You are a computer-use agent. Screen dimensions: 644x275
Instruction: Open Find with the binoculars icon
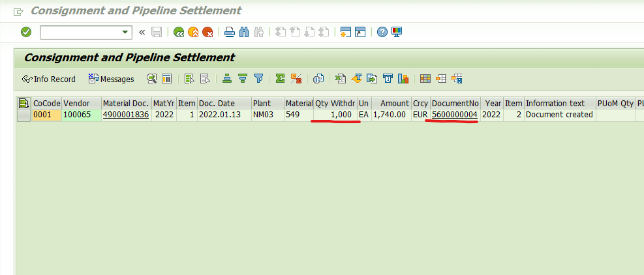244,32
